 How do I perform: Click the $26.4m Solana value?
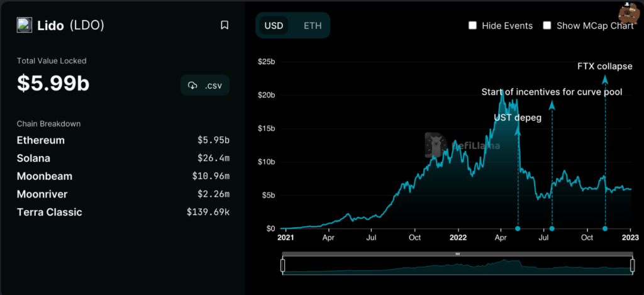(213, 159)
